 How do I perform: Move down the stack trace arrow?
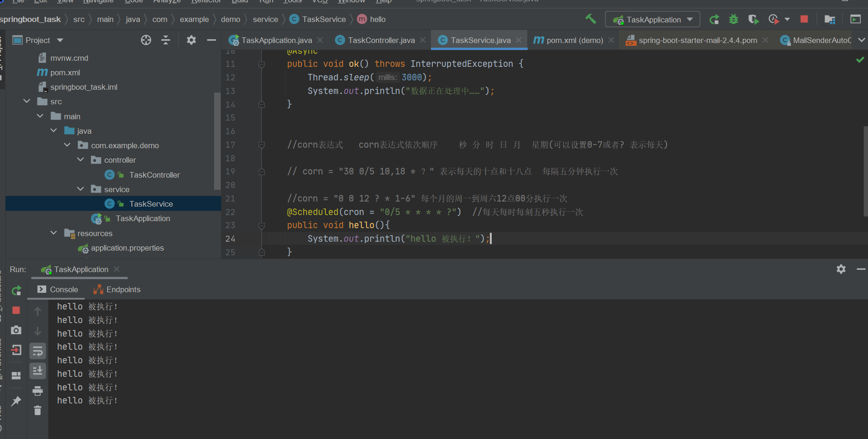38,331
